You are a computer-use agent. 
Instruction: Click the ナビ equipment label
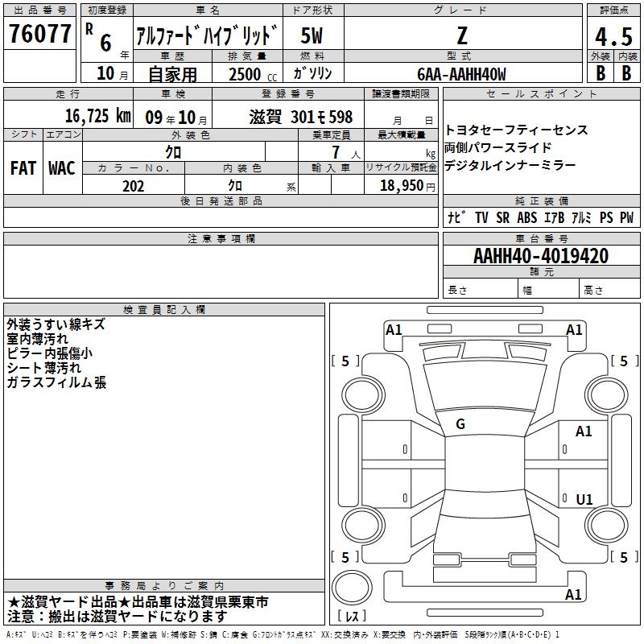(455, 217)
